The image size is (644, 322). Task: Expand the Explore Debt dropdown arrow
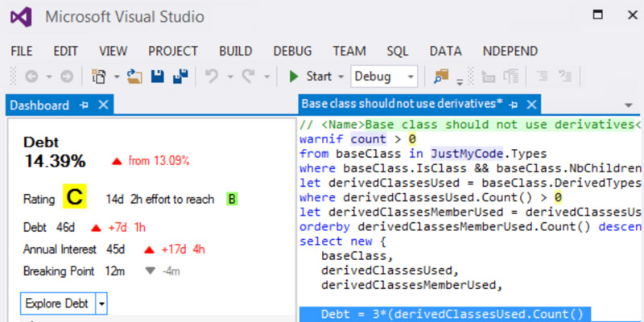pos(101,304)
